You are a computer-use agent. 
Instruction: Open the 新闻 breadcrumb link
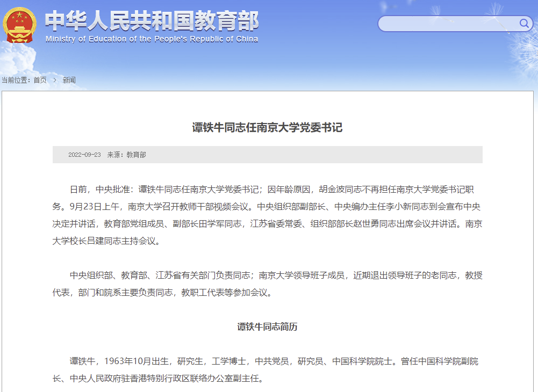click(x=69, y=80)
